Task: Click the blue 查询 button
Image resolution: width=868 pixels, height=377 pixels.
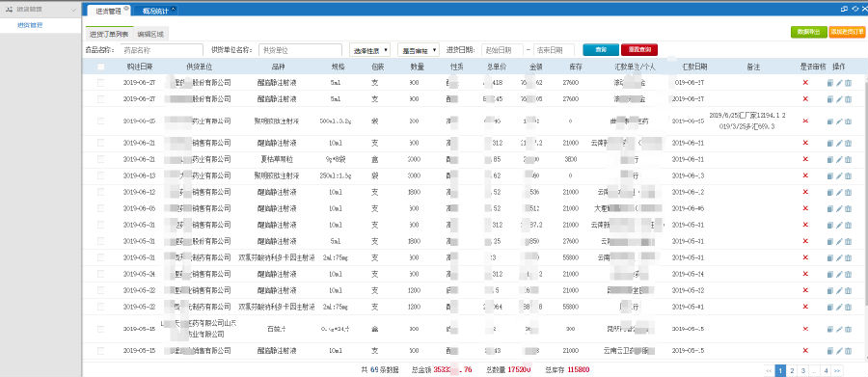Action: [x=601, y=50]
